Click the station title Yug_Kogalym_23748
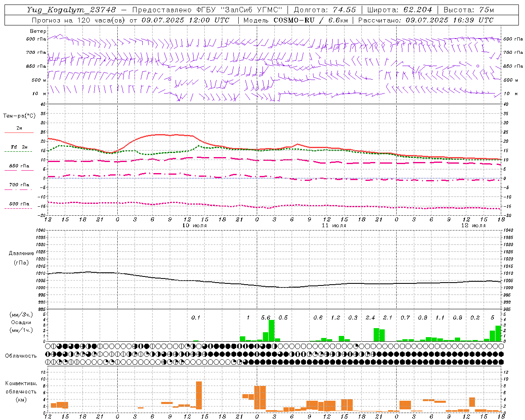This screenshot has width=525, height=420. coord(71,10)
